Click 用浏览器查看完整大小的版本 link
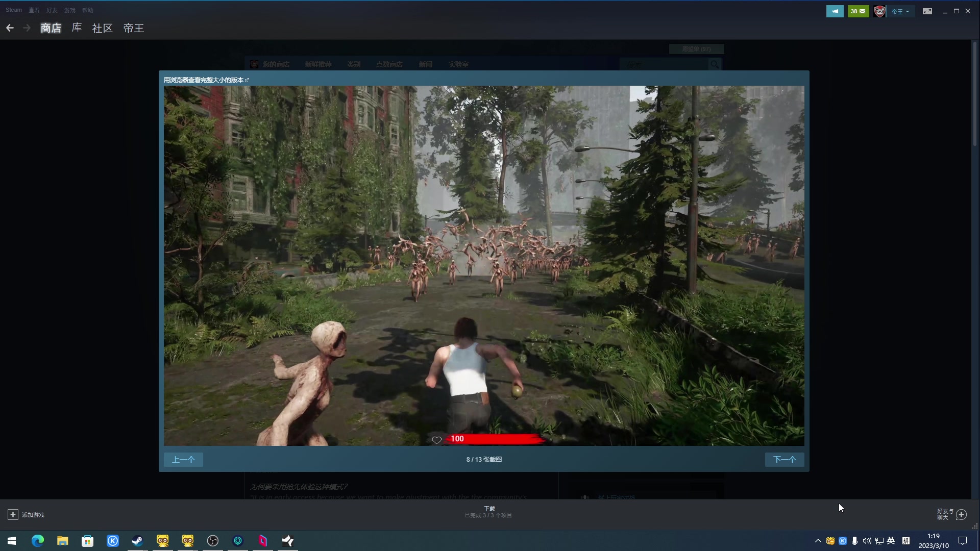980x551 pixels. tap(206, 80)
